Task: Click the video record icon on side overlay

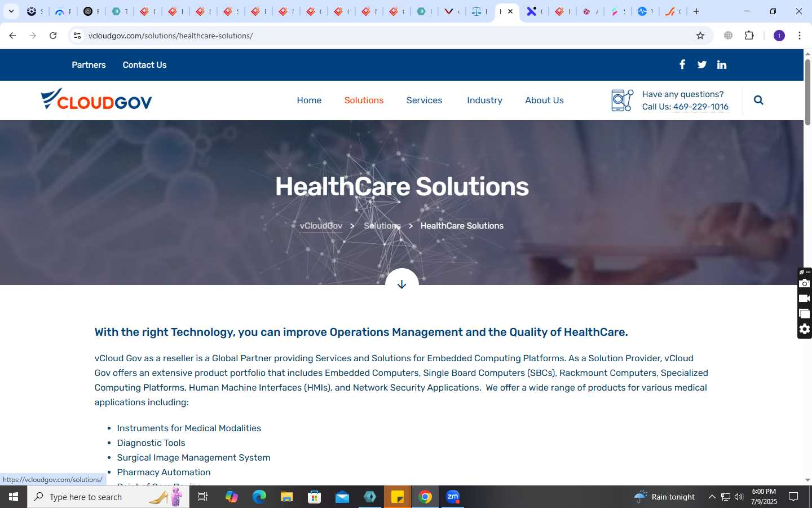Action: [805, 299]
